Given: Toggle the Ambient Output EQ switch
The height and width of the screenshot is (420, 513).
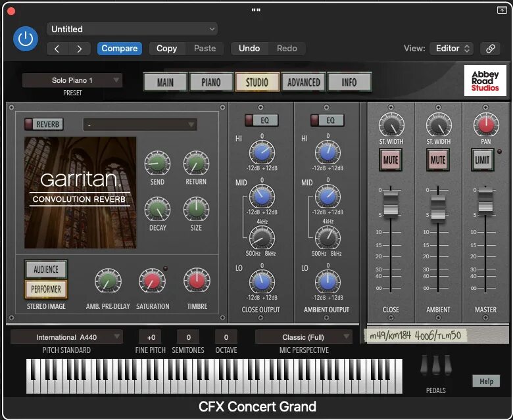Looking at the screenshot, I should tap(327, 120).
